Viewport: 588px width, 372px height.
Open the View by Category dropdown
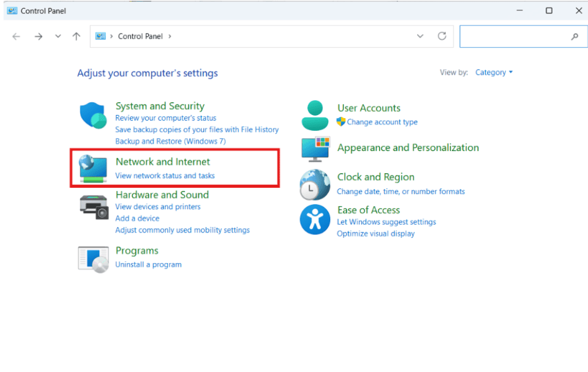pyautogui.click(x=494, y=72)
